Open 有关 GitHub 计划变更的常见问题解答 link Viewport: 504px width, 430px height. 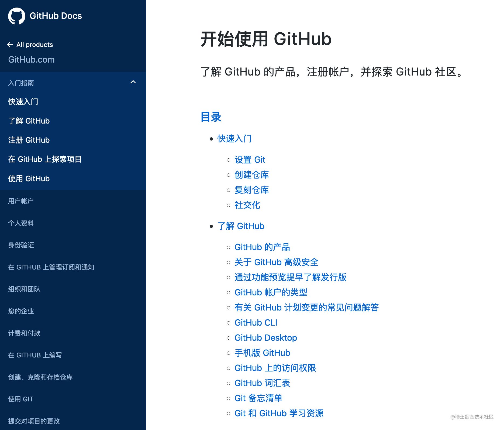tap(307, 308)
